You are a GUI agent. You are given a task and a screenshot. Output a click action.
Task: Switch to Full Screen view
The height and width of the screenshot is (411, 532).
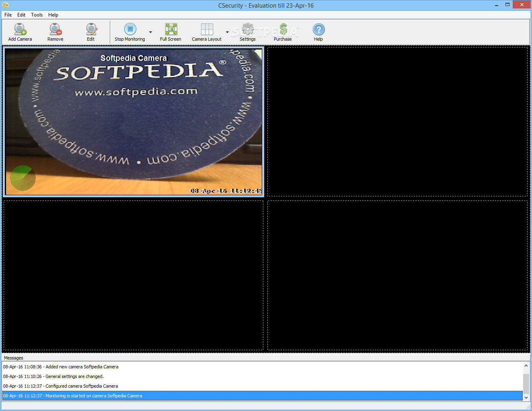point(170,32)
